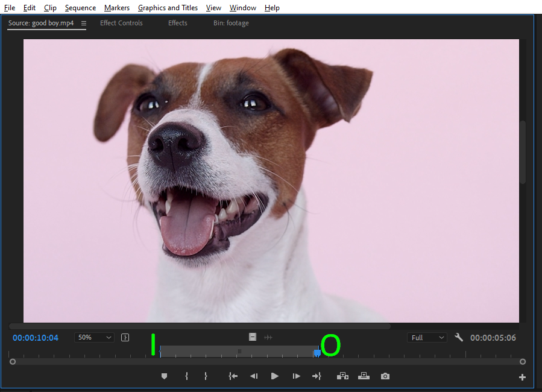This screenshot has height=392, width=542.
Task: Step back one frame
Action: pos(254,376)
